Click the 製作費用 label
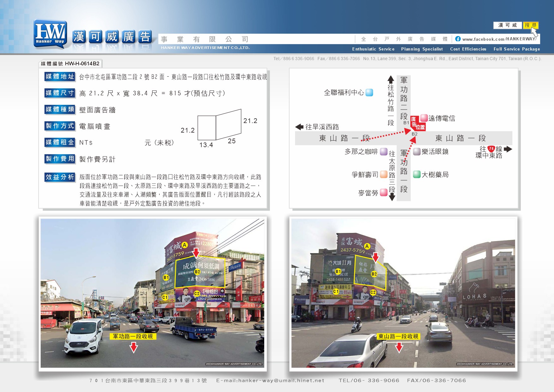This screenshot has height=392, width=554. (60, 158)
